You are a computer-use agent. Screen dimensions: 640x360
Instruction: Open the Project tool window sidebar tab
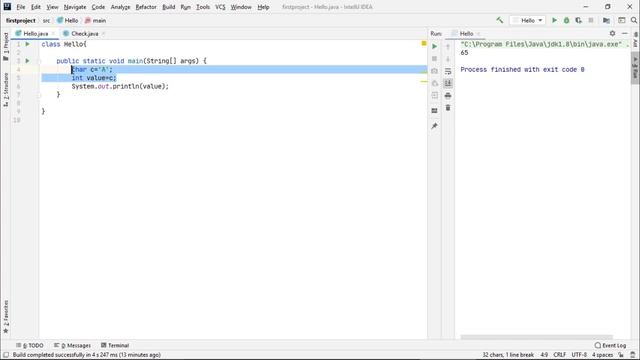point(6,46)
